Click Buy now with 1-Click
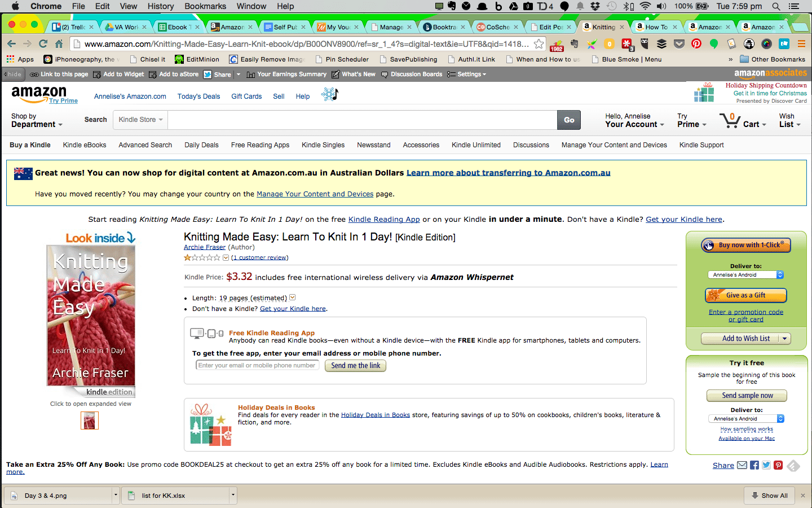The image size is (812, 508). pyautogui.click(x=746, y=245)
